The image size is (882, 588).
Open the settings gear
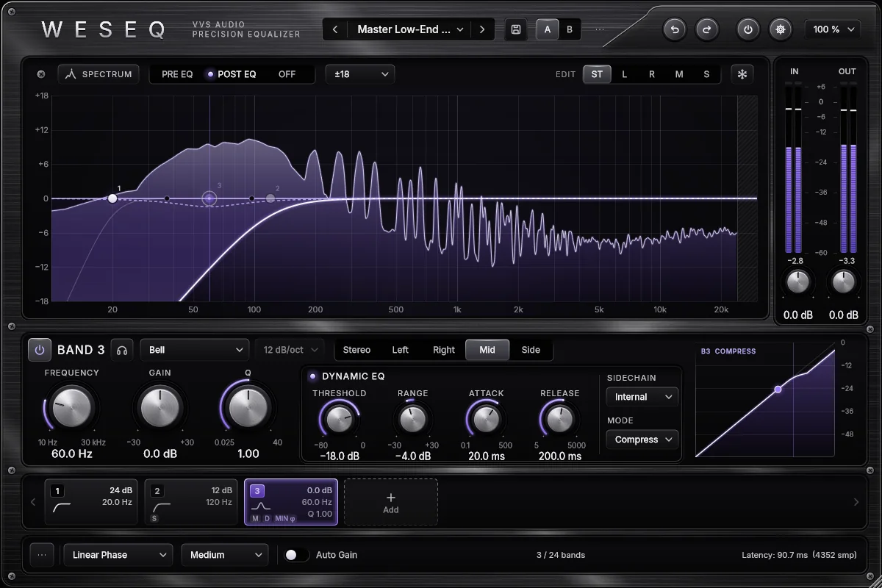coord(781,29)
